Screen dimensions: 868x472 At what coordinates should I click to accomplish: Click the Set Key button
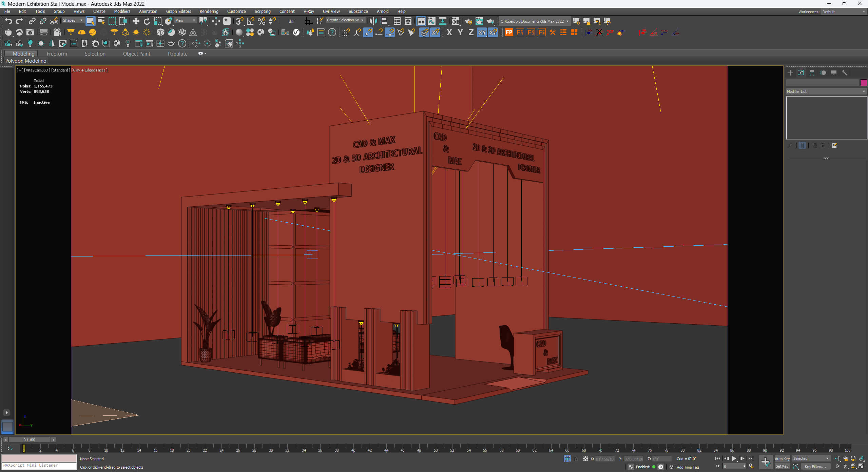click(782, 466)
